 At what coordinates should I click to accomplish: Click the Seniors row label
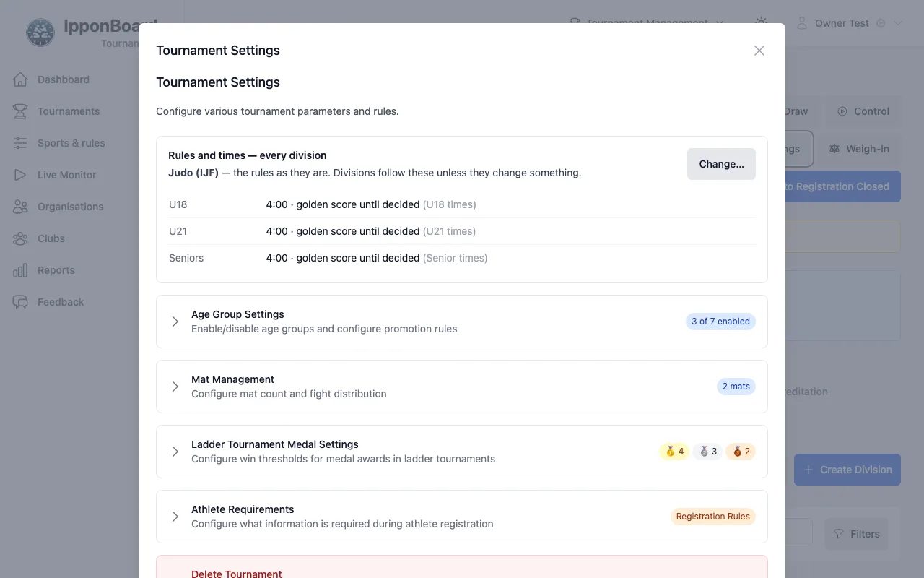point(186,258)
